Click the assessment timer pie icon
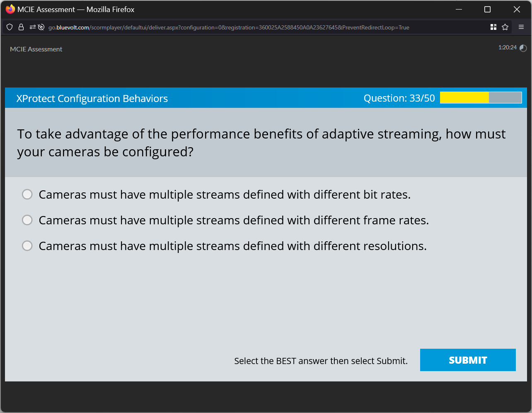Screen dimensions: 532x413 [x=522, y=48]
